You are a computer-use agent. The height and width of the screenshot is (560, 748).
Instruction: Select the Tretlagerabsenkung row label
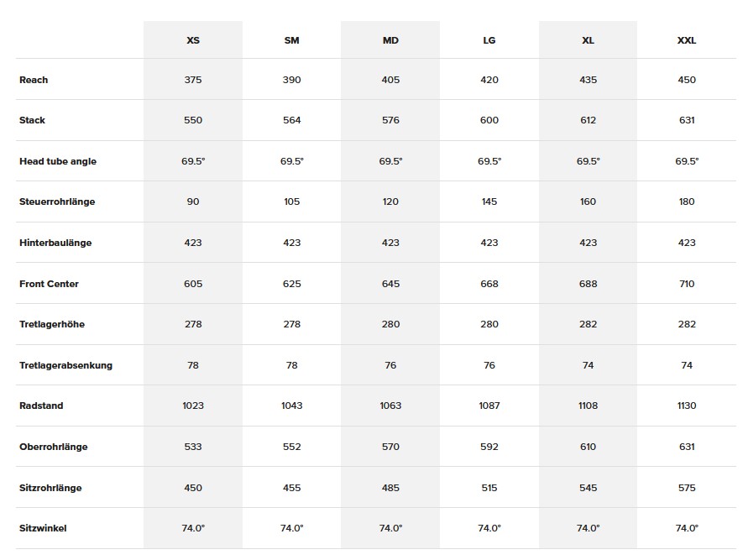(65, 365)
